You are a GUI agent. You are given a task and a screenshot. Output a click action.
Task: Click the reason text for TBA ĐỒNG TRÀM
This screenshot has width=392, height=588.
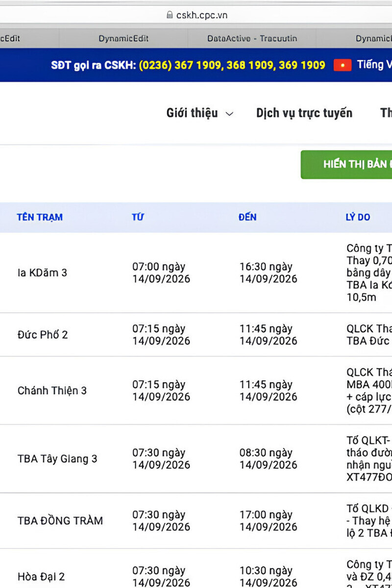(369, 520)
